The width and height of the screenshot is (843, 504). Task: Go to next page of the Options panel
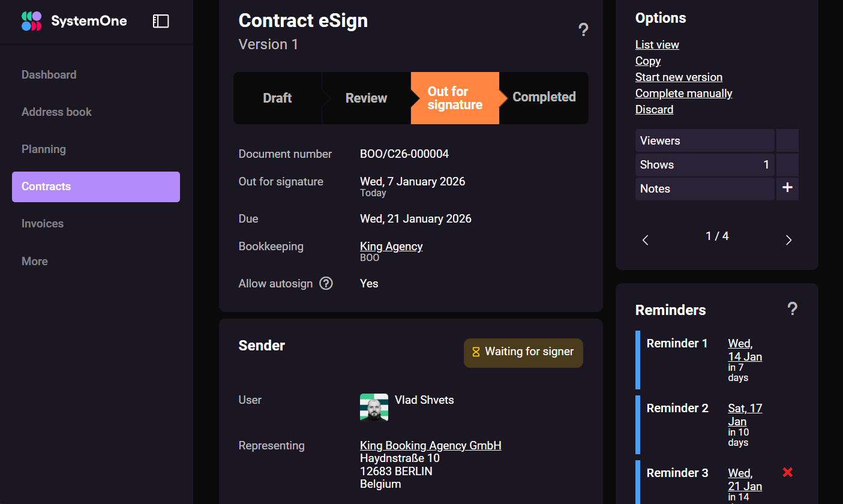point(788,239)
